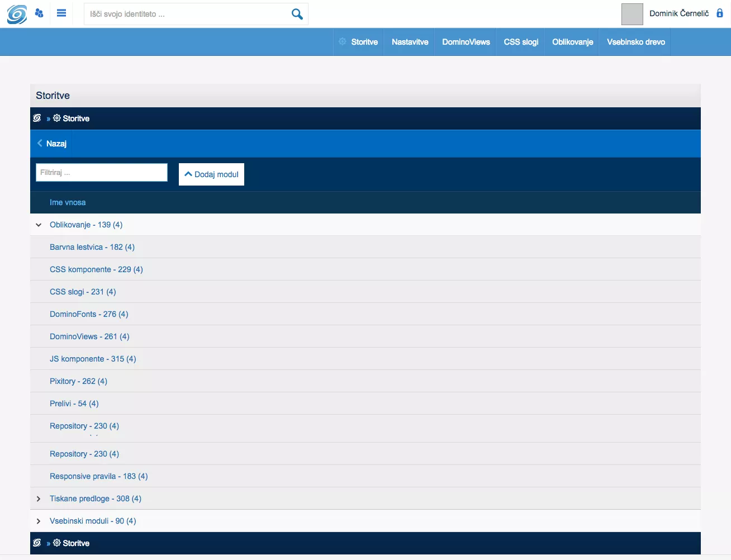The width and height of the screenshot is (731, 560).
Task: Open the Vsebinsko drevo menu tab
Action: coord(635,42)
